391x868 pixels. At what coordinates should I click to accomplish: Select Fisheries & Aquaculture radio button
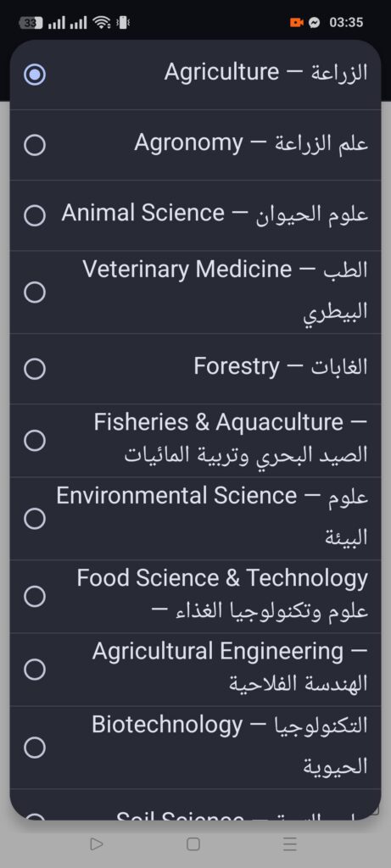(x=34, y=441)
